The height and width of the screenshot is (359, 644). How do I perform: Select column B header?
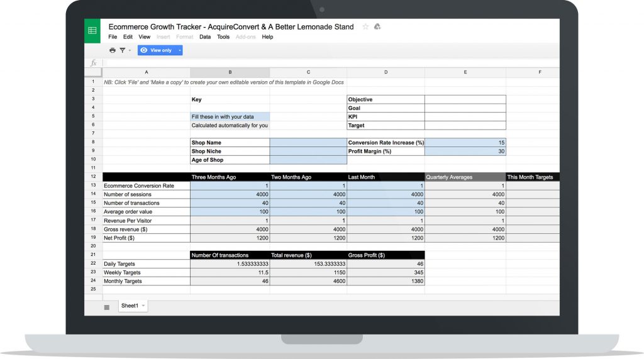[230, 72]
